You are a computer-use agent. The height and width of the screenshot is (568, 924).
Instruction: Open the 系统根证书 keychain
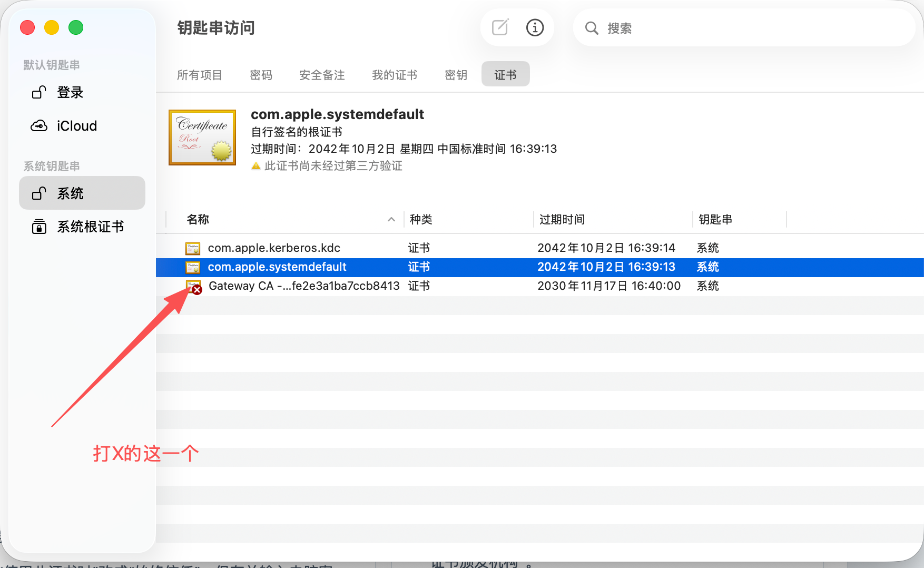(82, 227)
